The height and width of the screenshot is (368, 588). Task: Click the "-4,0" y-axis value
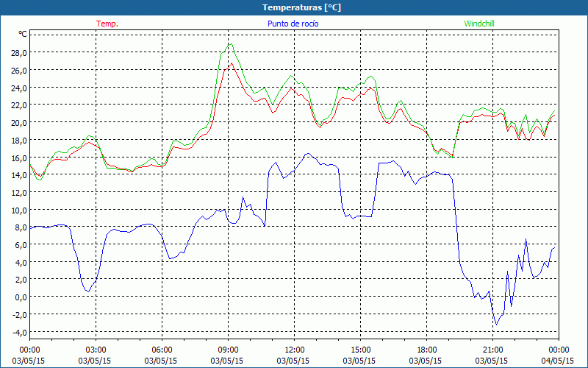pos(20,333)
